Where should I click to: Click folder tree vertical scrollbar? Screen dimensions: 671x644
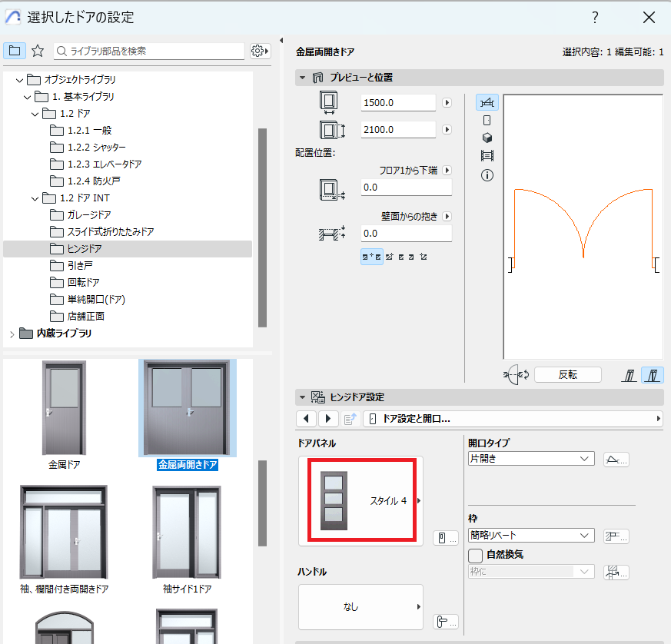tap(262, 227)
